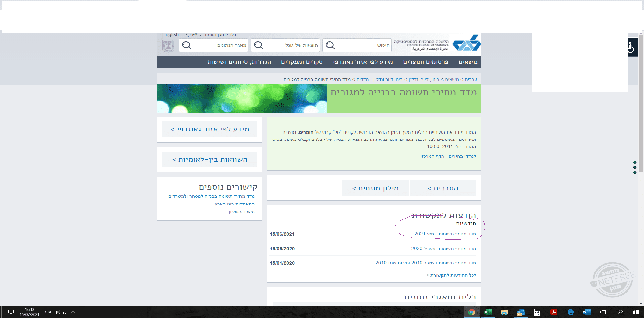644x318 pixels.
Task: Open the הגדרות, סיווגים ושיטות navigation menu
Action: point(239,62)
